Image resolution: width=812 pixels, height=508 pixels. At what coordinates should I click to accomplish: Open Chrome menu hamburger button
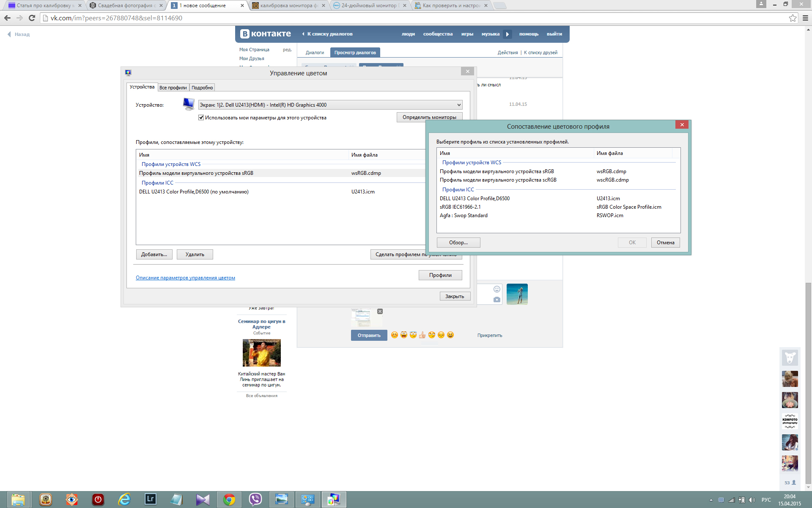point(805,18)
